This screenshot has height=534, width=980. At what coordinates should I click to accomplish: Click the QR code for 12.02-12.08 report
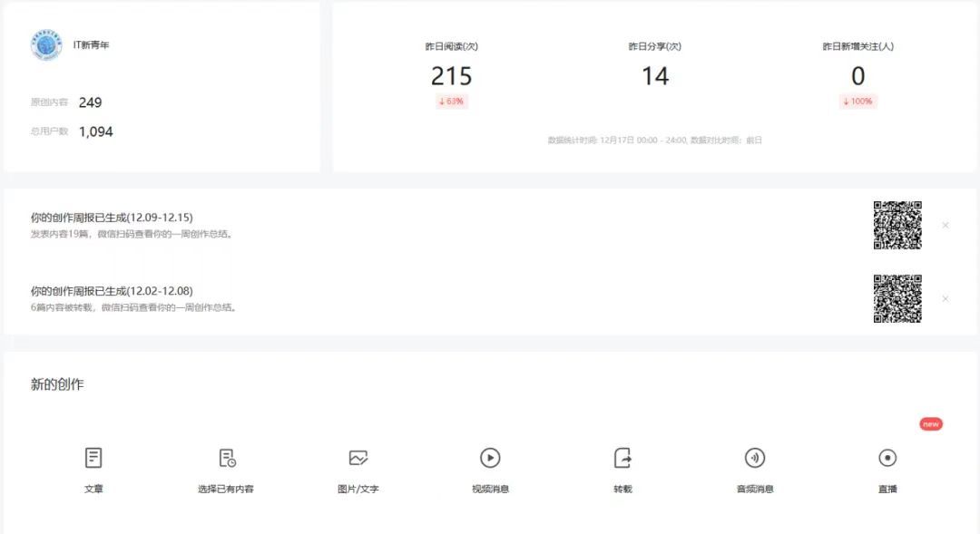(897, 298)
